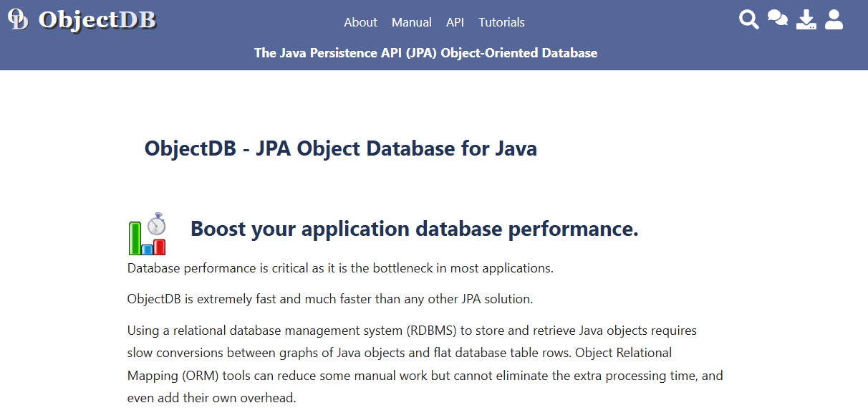Click the paragraph starting 'Using a relational database management system'
Screen dimensions: 868x413
click(x=425, y=364)
